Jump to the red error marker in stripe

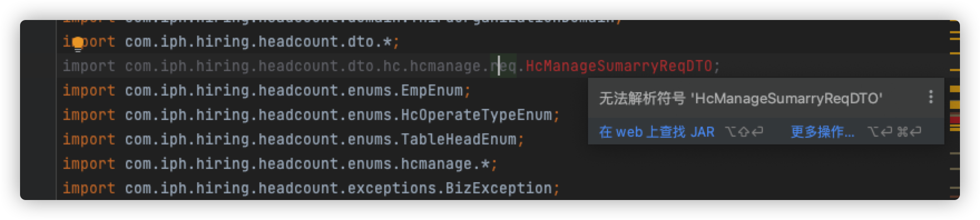click(x=955, y=119)
